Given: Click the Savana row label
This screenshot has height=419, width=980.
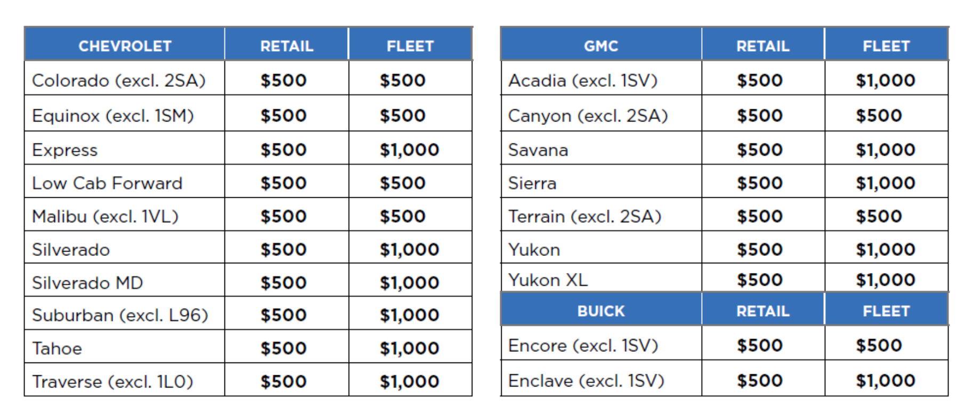Looking at the screenshot, I should [x=538, y=150].
